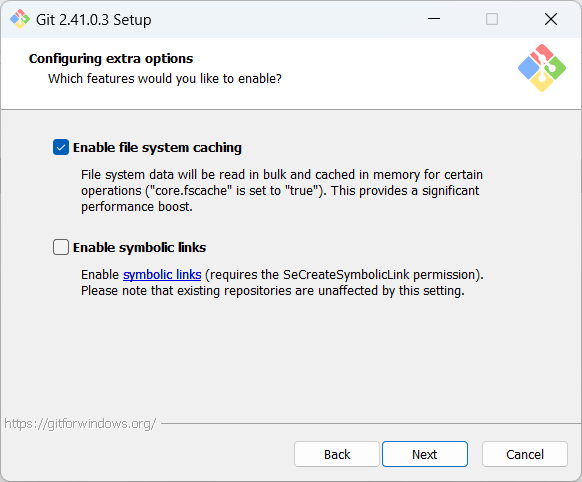This screenshot has height=482, width=582.
Task: Click the core.fscache description text
Action: [282, 191]
